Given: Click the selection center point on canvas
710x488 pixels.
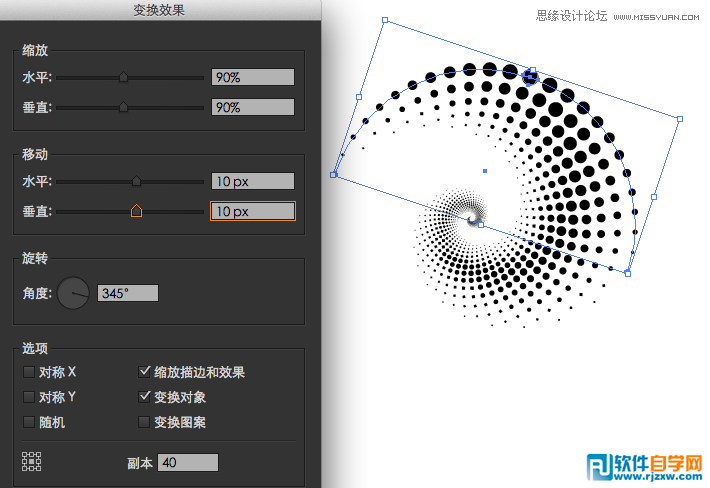Looking at the screenshot, I should click(x=485, y=171).
